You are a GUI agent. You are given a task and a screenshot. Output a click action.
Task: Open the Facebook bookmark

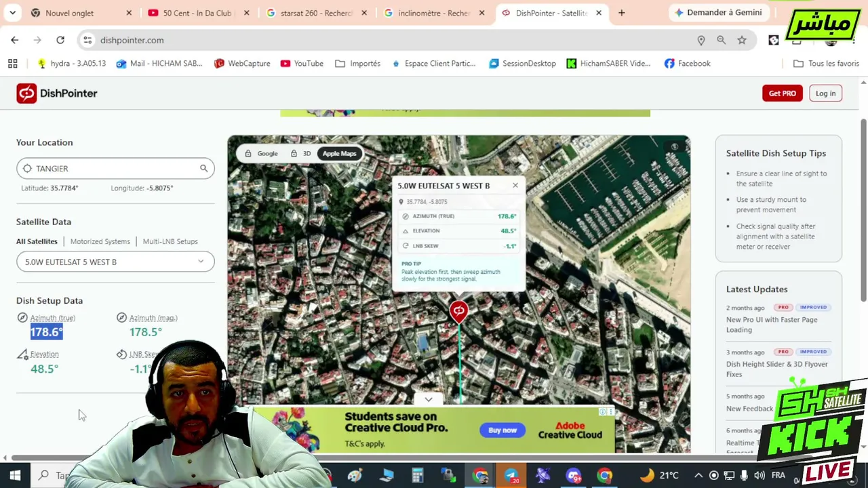(x=687, y=63)
